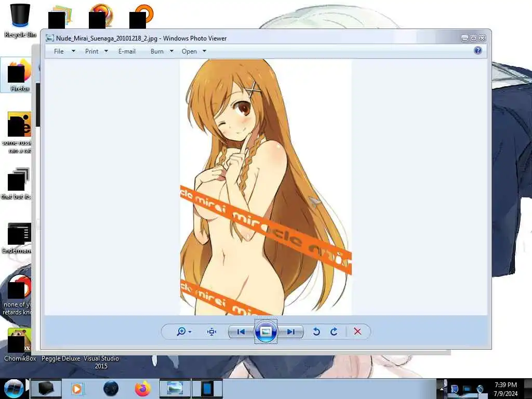The height and width of the screenshot is (399, 532).
Task: Click the network tray icon
Action: [467, 389]
